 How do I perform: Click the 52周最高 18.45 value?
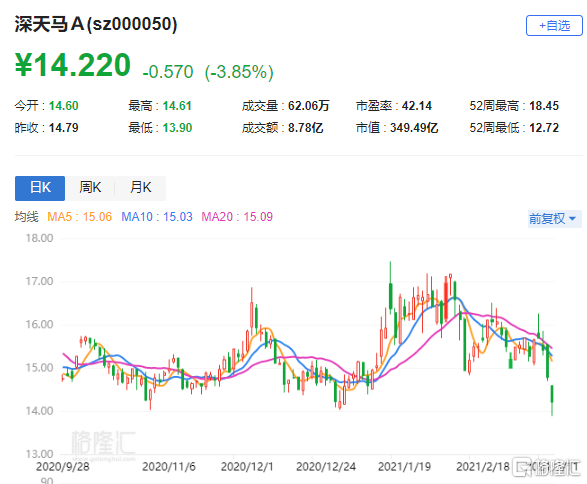[x=514, y=106]
